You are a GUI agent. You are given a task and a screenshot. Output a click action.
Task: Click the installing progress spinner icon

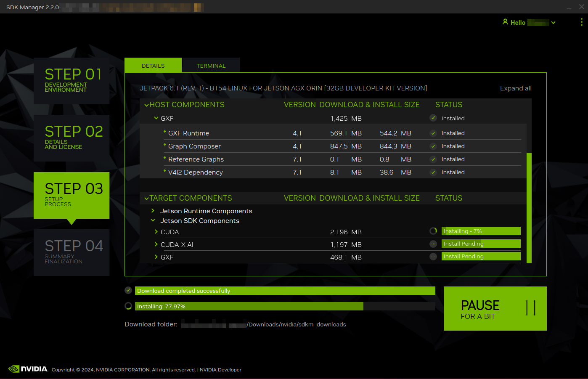point(128,306)
